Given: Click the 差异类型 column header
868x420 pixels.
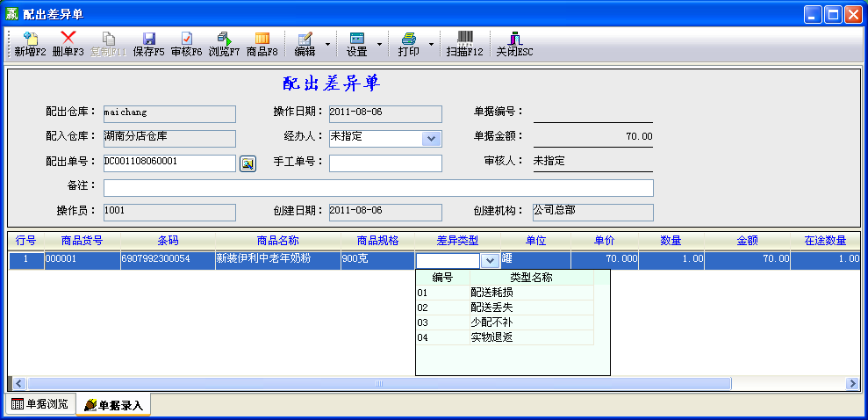Looking at the screenshot, I should (x=458, y=241).
